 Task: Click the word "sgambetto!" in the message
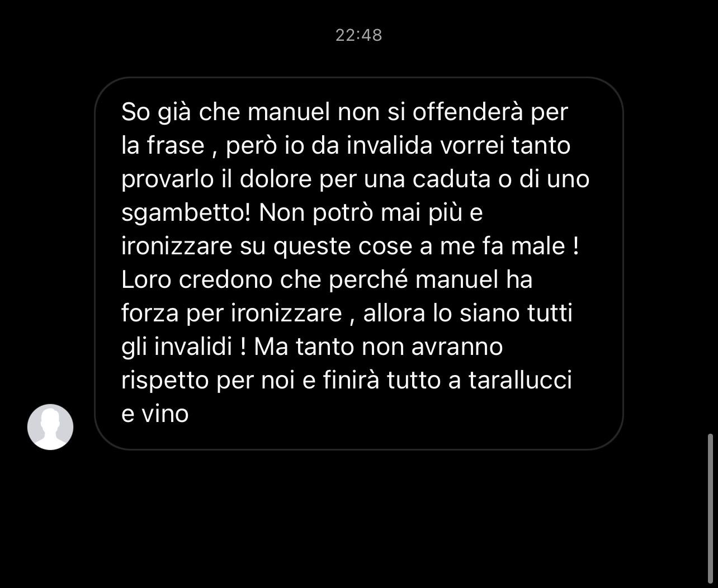click(x=186, y=214)
